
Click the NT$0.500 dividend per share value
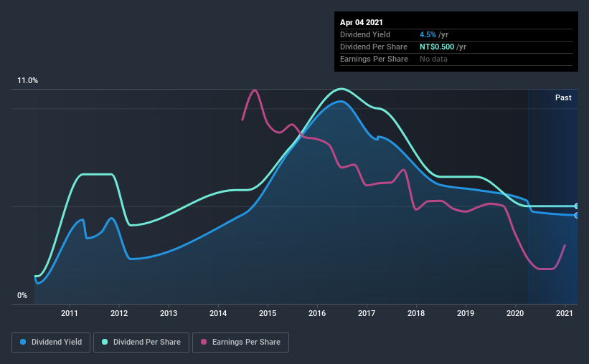[x=437, y=47]
